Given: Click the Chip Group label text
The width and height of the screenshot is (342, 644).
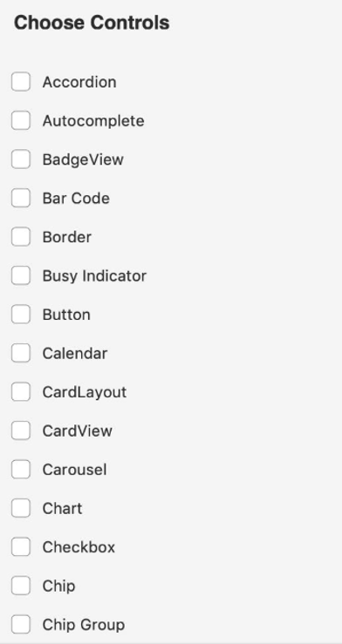Looking at the screenshot, I should click(x=84, y=625).
